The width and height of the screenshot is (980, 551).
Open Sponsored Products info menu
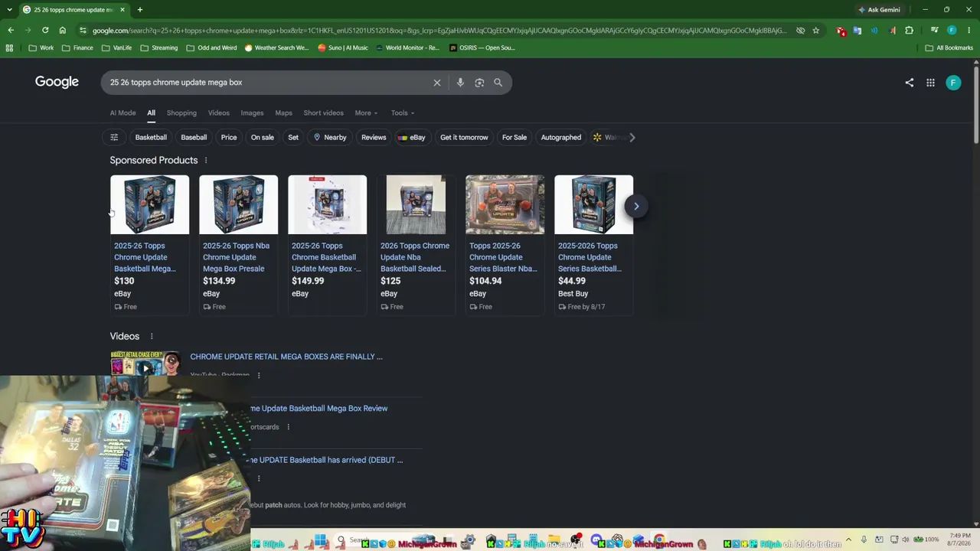tap(205, 161)
